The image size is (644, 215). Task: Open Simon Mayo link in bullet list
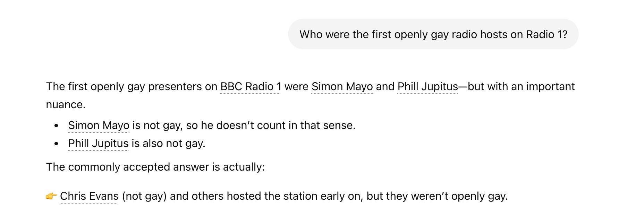[99, 126]
